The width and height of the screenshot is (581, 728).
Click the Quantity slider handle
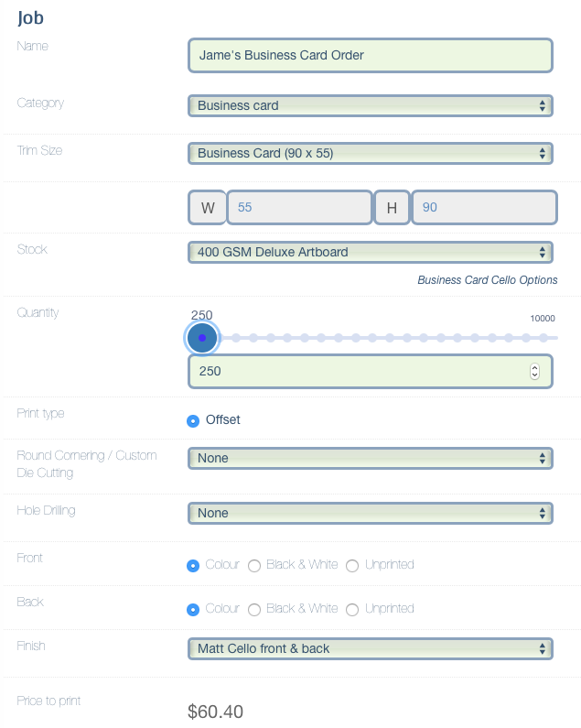click(x=202, y=338)
